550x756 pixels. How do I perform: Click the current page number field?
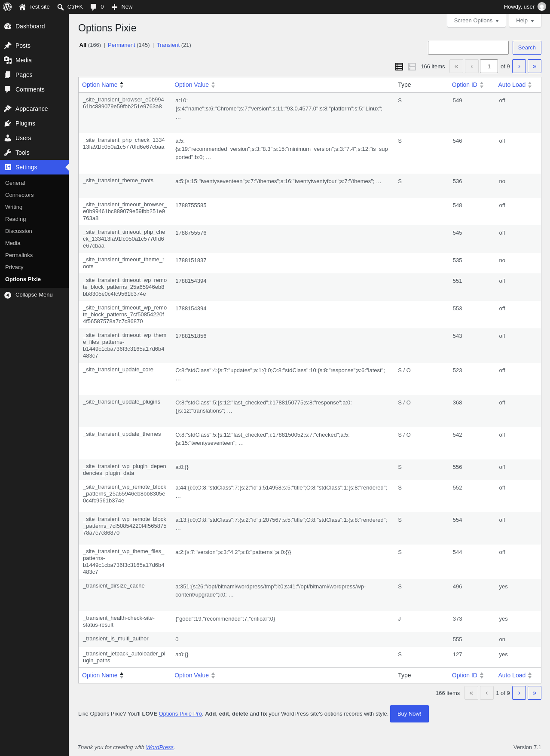click(489, 66)
